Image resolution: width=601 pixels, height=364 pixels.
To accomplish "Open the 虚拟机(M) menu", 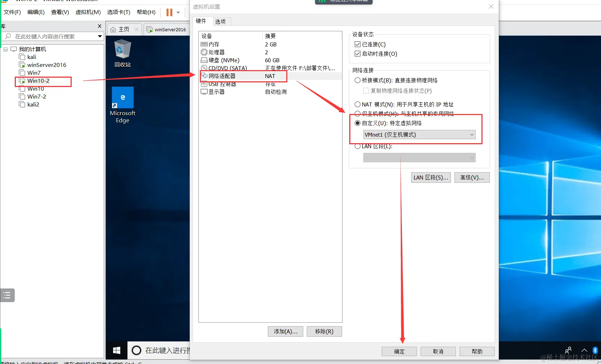I will point(88,12).
